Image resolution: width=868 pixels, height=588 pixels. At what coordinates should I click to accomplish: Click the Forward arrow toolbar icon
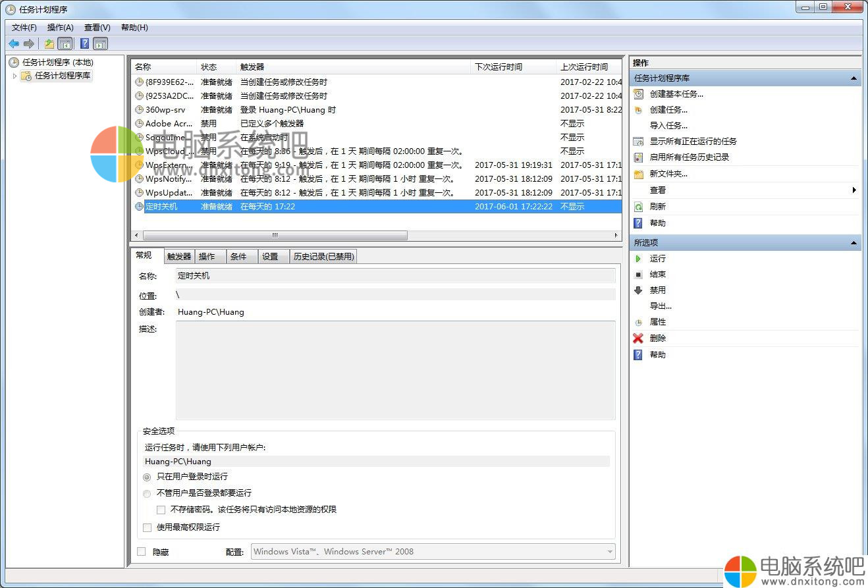point(28,43)
